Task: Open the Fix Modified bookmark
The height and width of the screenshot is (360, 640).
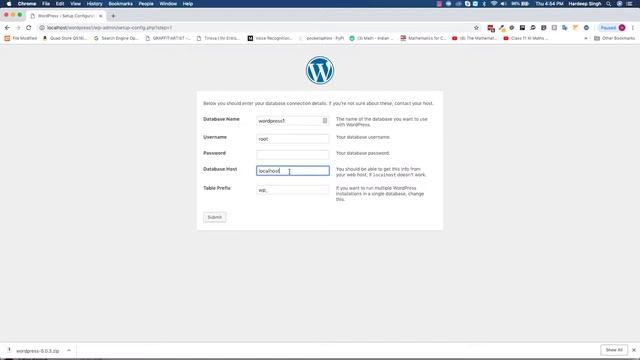Action: click(20, 38)
